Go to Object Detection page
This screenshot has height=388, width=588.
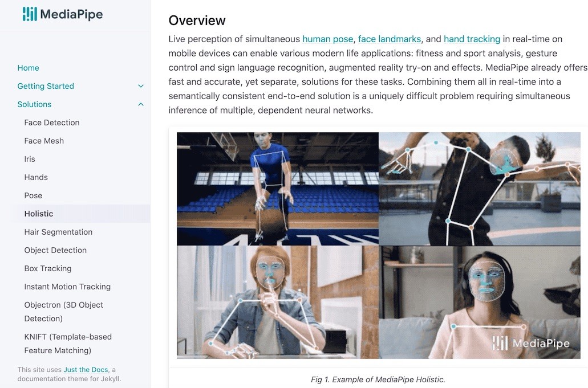point(55,250)
